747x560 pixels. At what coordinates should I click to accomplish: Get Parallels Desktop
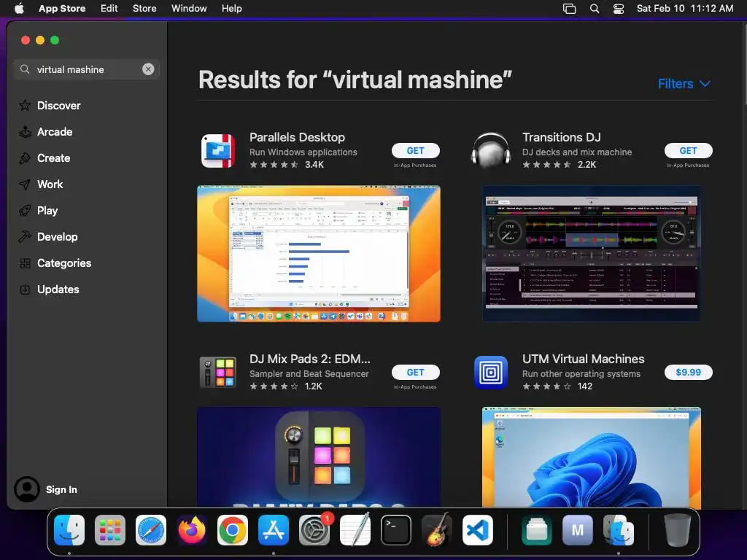415,150
